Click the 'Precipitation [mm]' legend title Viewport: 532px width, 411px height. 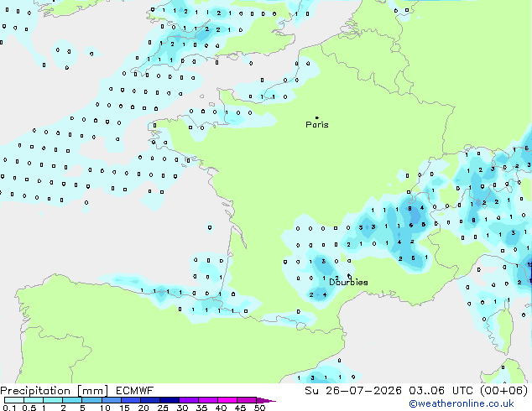click(55, 391)
